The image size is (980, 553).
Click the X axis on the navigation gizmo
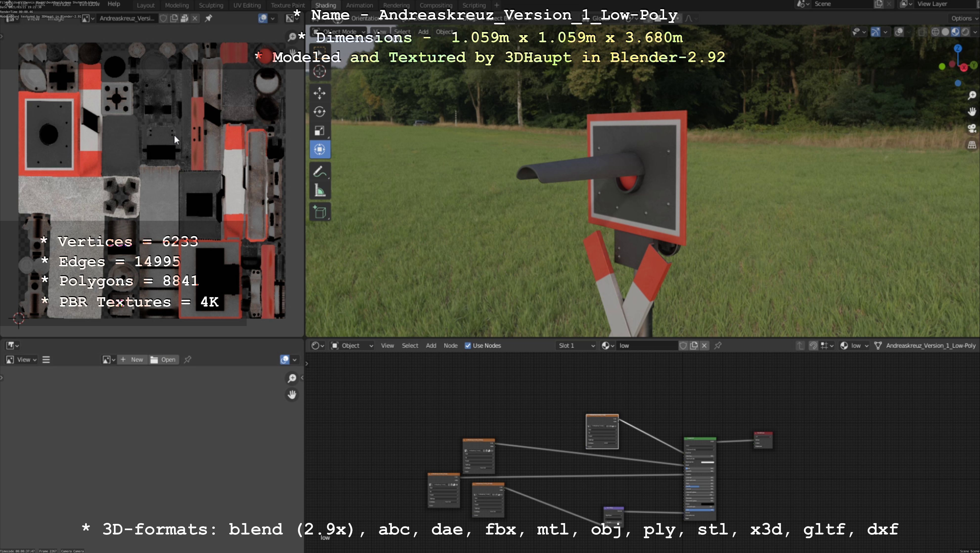point(964,68)
